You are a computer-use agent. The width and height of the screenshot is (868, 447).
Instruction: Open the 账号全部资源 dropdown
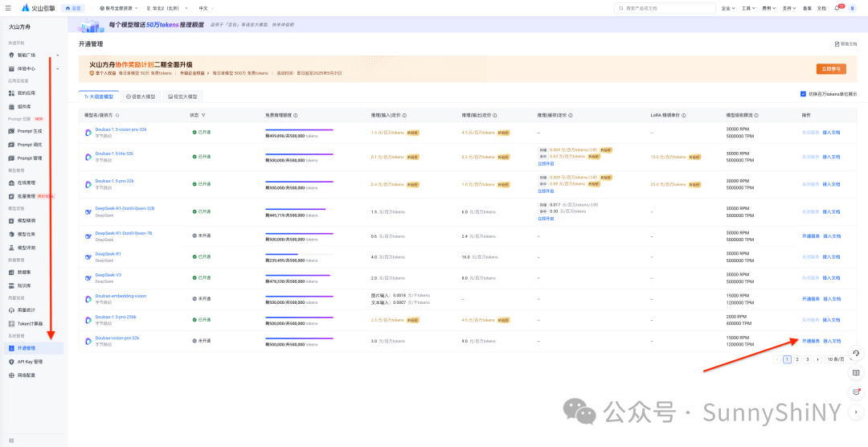tap(119, 8)
